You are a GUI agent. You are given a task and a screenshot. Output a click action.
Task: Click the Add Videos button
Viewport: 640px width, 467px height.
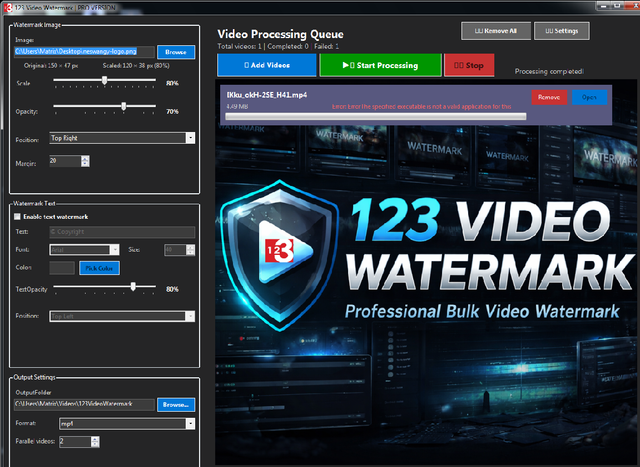coord(267,65)
